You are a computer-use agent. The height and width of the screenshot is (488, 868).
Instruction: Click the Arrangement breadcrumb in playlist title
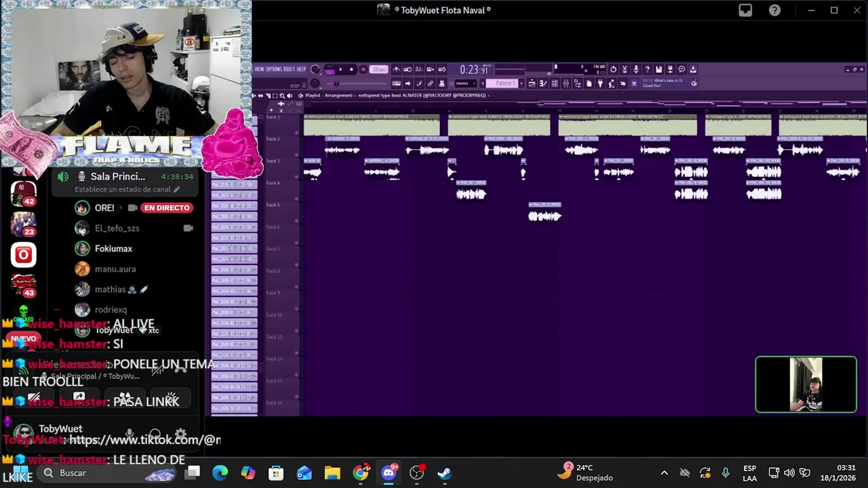338,96
